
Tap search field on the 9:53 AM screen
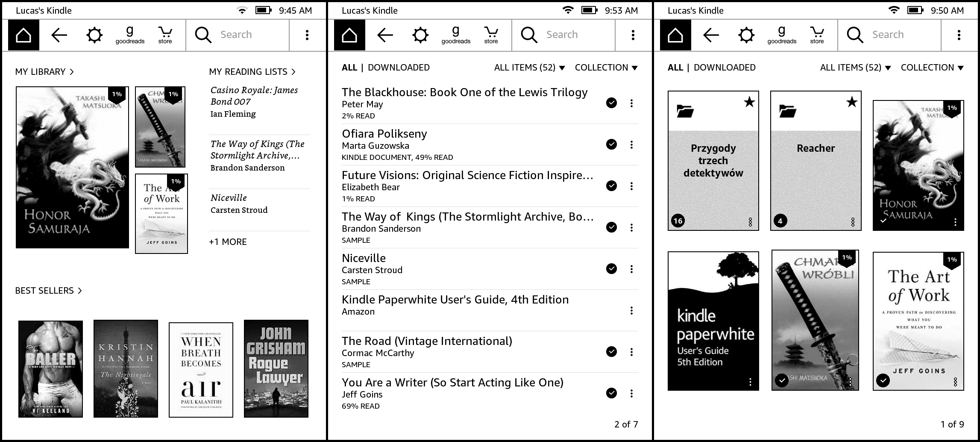(x=564, y=35)
